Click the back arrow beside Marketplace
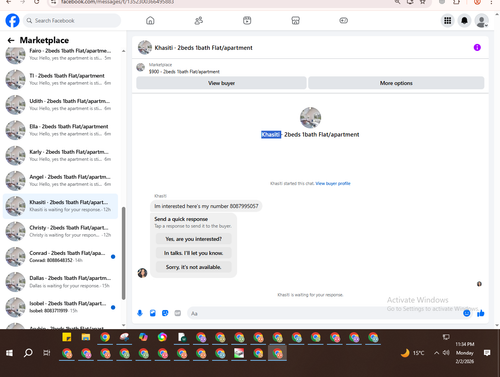 point(11,40)
